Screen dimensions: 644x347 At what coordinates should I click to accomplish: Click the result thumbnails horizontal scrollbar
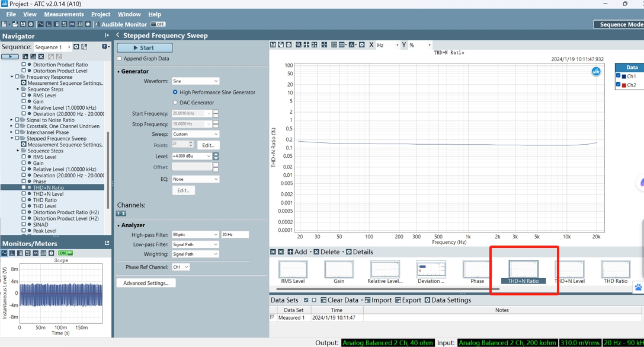pyautogui.click(x=387, y=289)
